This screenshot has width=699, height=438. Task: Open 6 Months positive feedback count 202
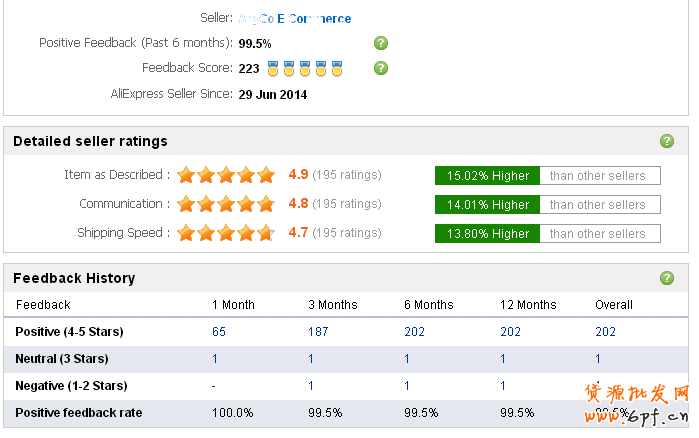[414, 332]
